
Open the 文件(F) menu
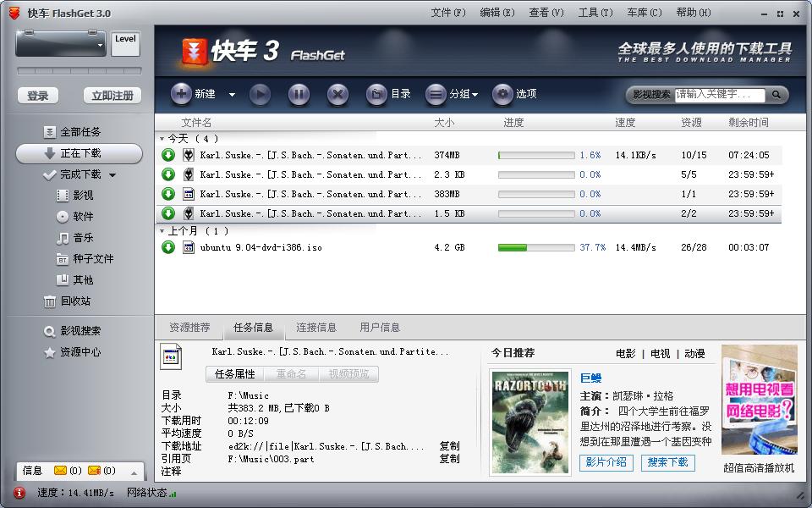(x=448, y=13)
